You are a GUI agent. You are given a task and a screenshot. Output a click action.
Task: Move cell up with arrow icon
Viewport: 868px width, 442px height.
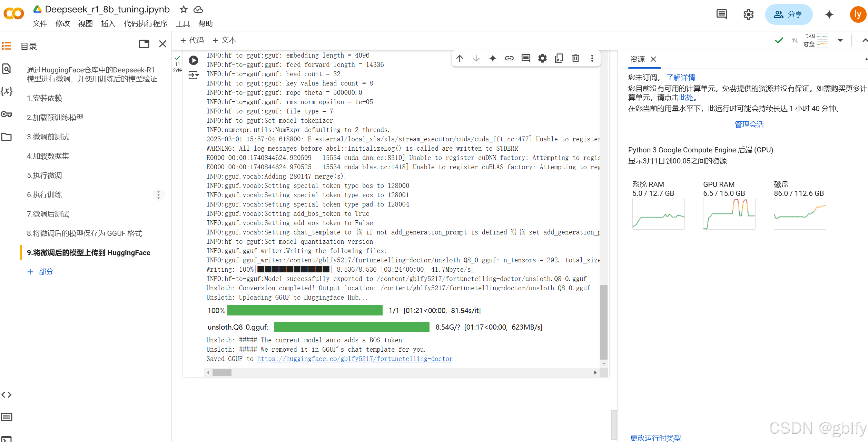tap(460, 58)
